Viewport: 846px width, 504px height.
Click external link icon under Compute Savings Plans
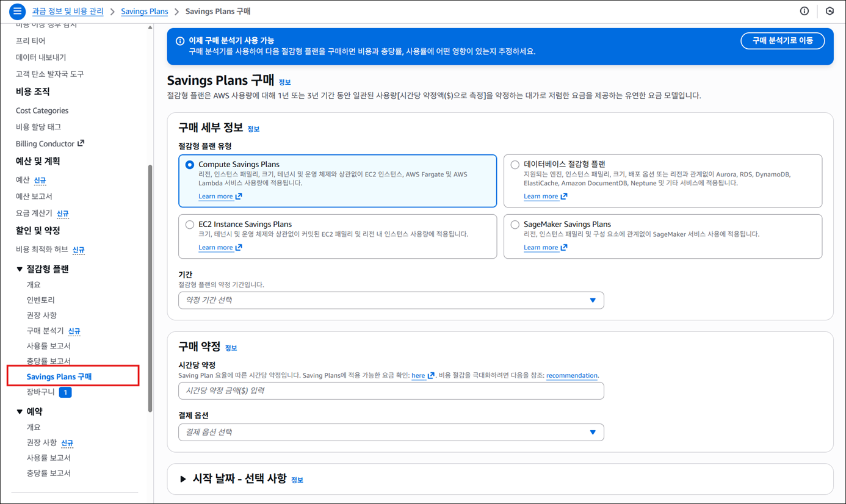[239, 196]
